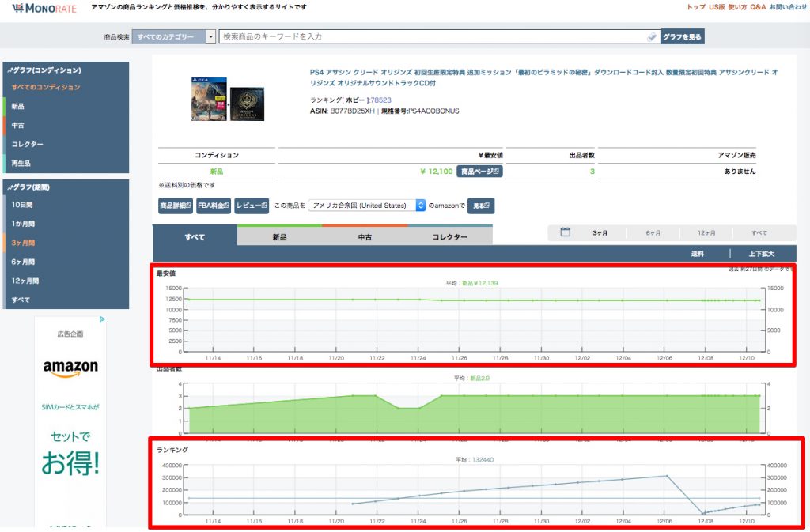Click the seller count value 3

coord(592,172)
